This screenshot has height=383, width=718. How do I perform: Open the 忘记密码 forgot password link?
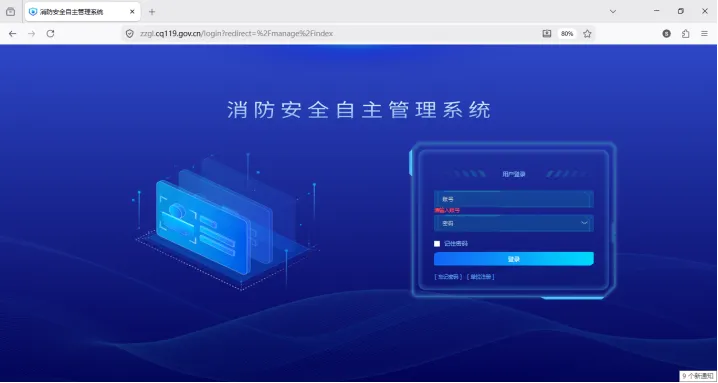pos(448,277)
